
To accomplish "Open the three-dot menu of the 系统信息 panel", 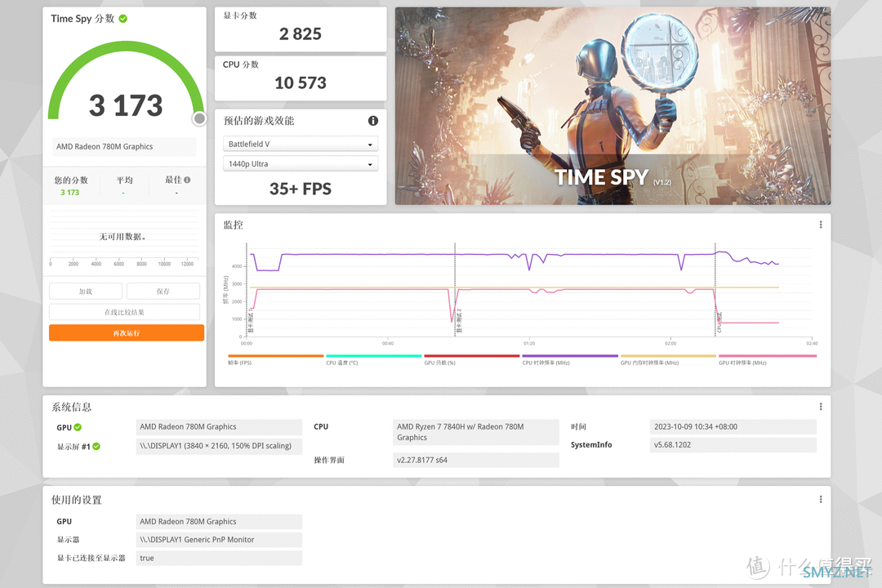I will pos(821,406).
